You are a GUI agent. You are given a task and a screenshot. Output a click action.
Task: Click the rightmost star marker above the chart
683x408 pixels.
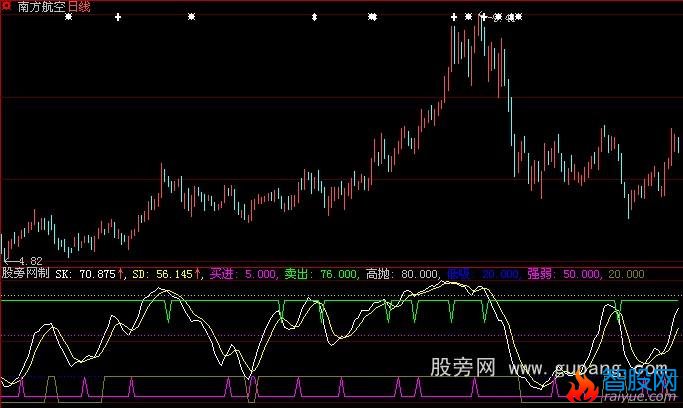518,17
